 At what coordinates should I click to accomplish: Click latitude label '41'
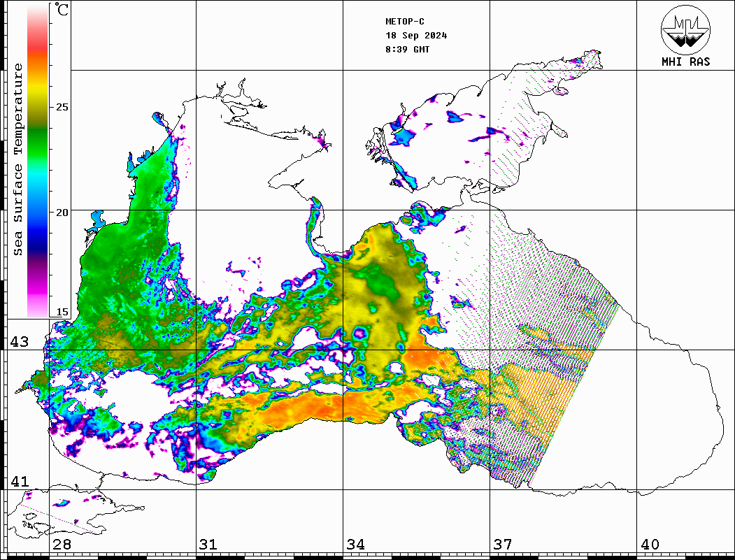pyautogui.click(x=19, y=481)
